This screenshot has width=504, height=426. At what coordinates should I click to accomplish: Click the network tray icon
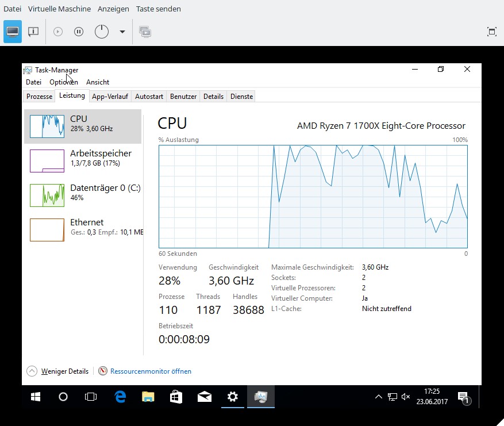(392, 397)
